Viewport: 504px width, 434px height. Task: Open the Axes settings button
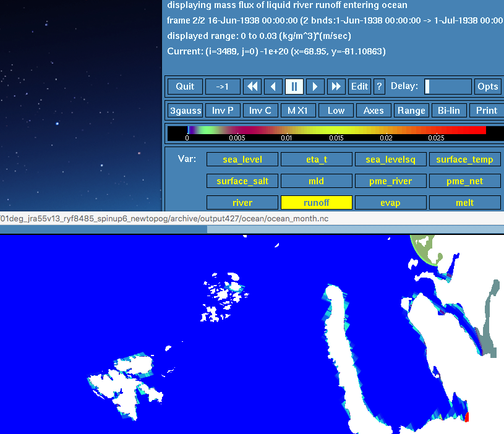pos(374,111)
